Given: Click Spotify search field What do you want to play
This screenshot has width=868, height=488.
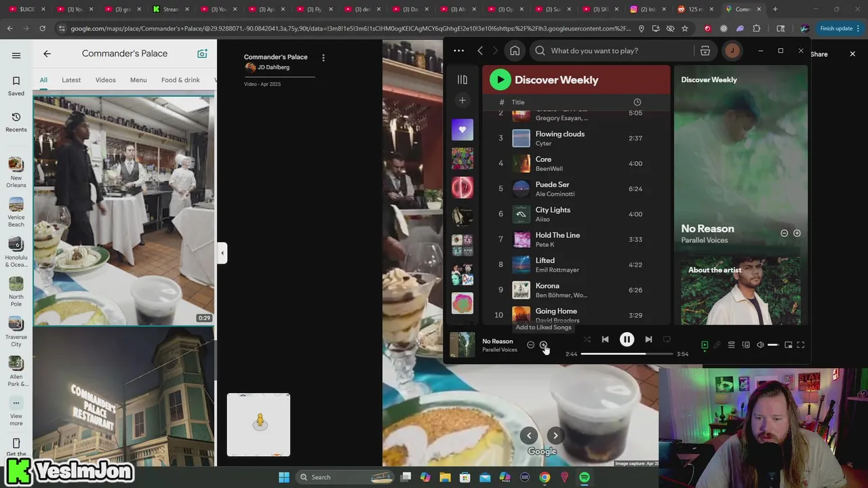Looking at the screenshot, I should tap(614, 51).
